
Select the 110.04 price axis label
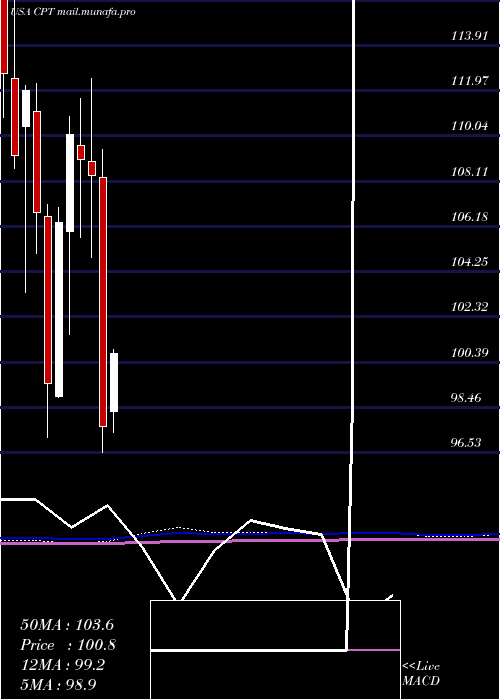[470, 126]
